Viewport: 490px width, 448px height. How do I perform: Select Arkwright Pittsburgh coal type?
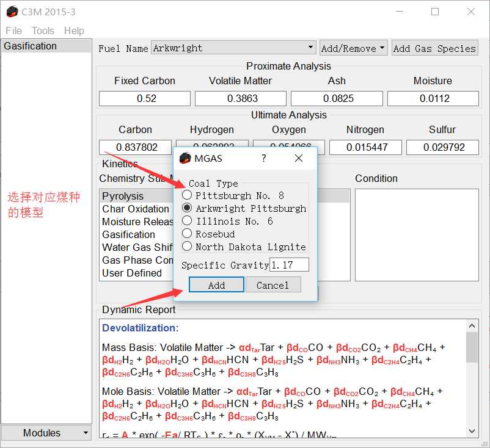click(187, 208)
